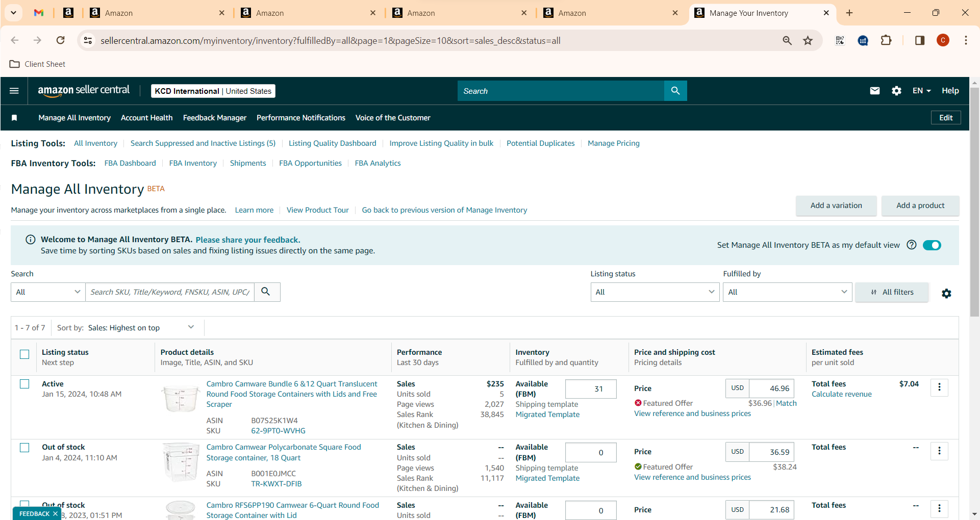The image size is (980, 520).
Task: Click the site information icon in address bar
Action: point(88,40)
